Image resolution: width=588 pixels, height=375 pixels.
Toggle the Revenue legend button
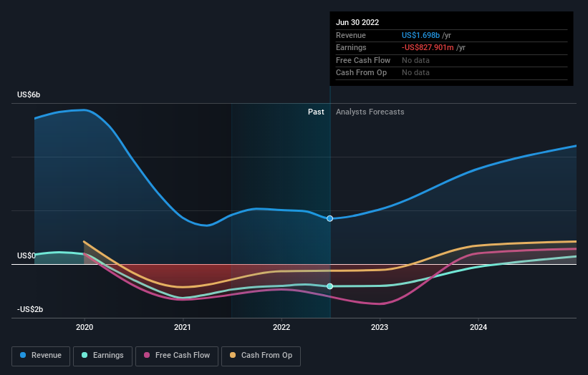[41, 356]
